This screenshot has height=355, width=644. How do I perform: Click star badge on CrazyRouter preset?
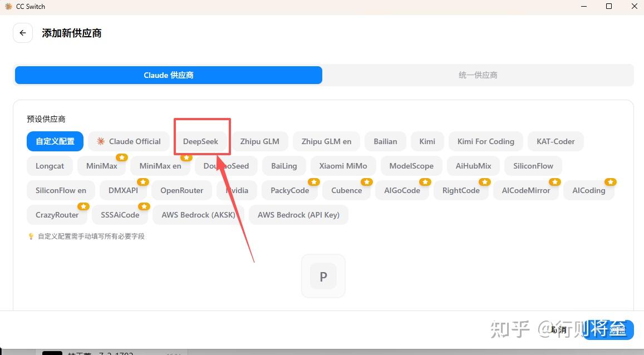(x=83, y=206)
